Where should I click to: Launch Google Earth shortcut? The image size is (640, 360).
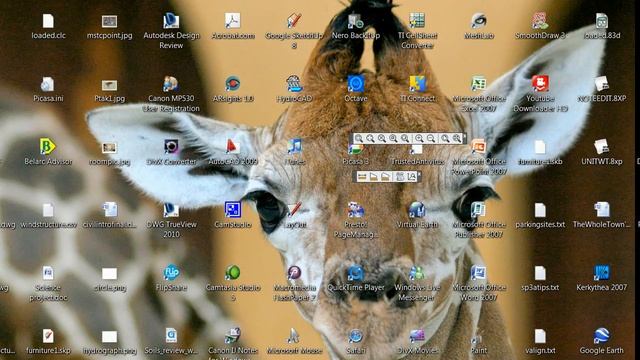602,336
